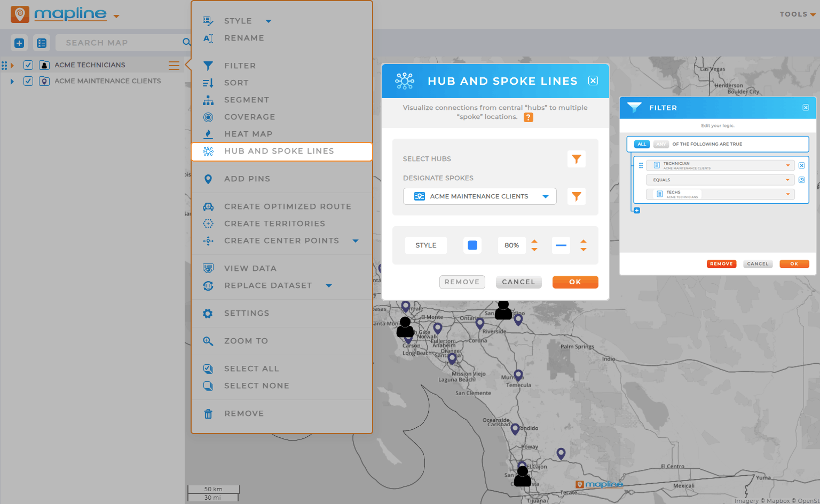Toggle the Acme Maintenance Clients layer checkbox
The image size is (820, 504).
tap(28, 81)
